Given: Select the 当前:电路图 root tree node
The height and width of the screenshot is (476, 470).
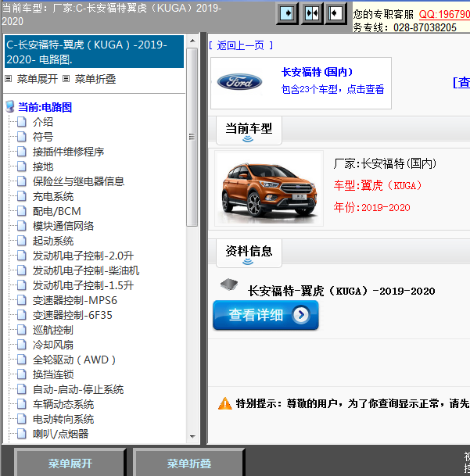Looking at the screenshot, I should coord(45,107).
